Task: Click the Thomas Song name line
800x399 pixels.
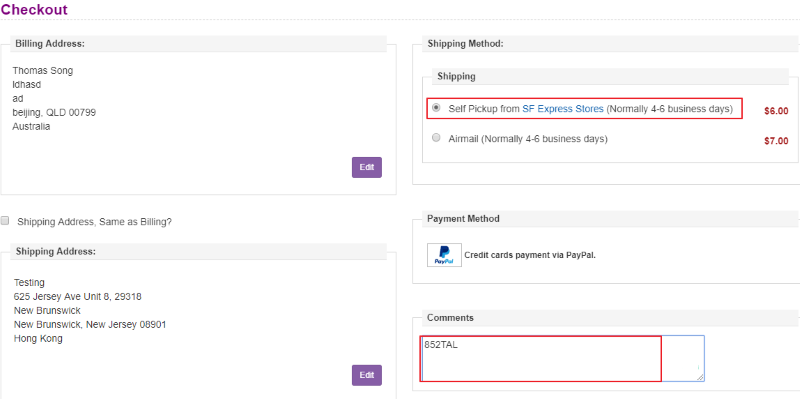Action: point(43,70)
